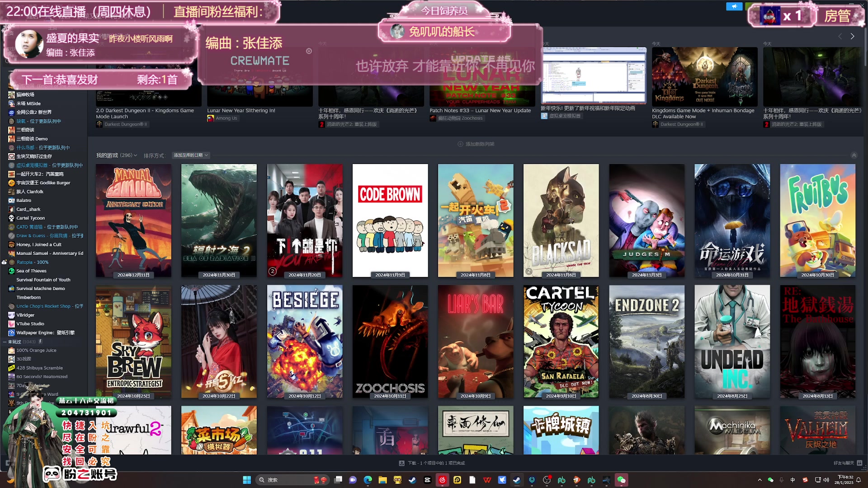This screenshot has width=868, height=488.
Task: Open the Machinika Museum game cover
Action: (732, 430)
